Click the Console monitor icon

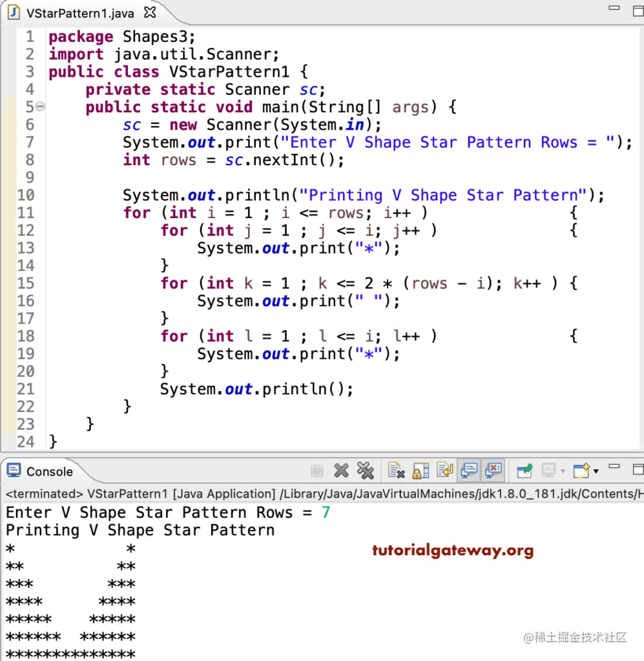click(14, 471)
